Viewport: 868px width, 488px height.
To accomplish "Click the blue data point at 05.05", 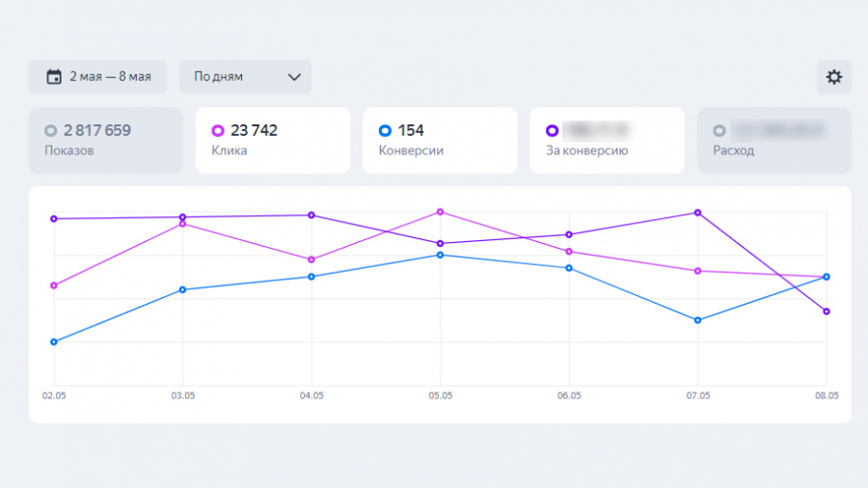I will tap(440, 255).
